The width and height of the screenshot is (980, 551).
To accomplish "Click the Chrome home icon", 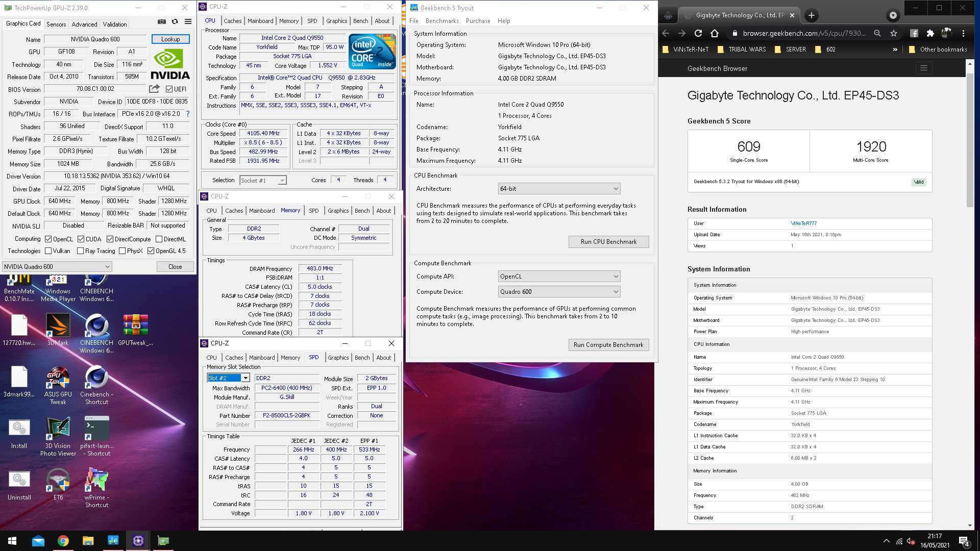I will click(715, 33).
